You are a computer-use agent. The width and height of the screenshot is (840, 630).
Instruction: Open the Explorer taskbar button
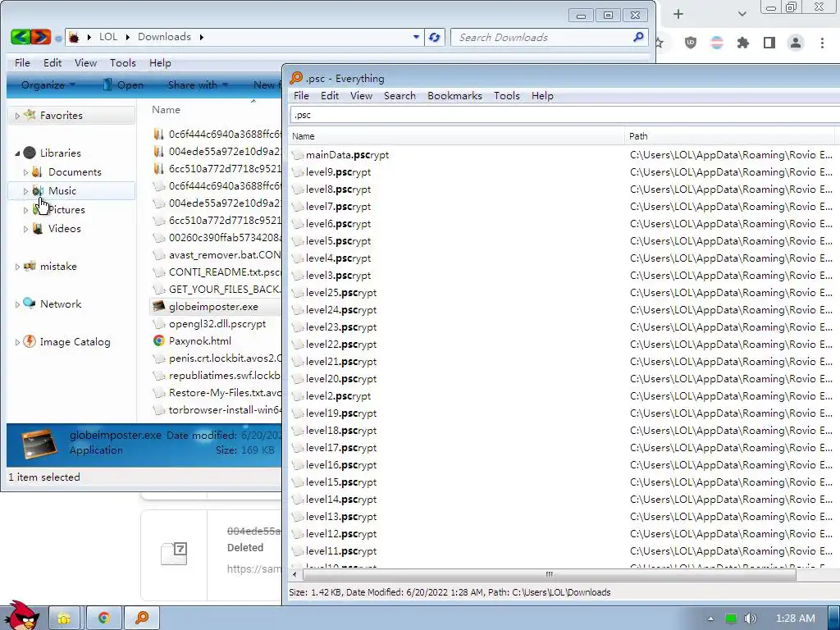64,619
